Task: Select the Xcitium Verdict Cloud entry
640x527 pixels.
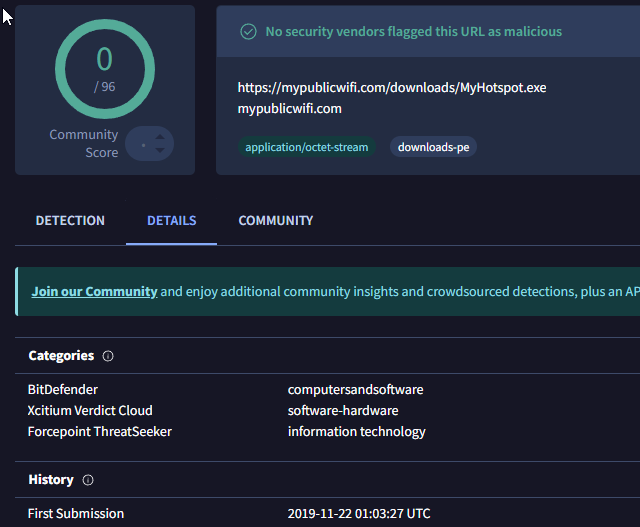Action: pyautogui.click(x=90, y=410)
